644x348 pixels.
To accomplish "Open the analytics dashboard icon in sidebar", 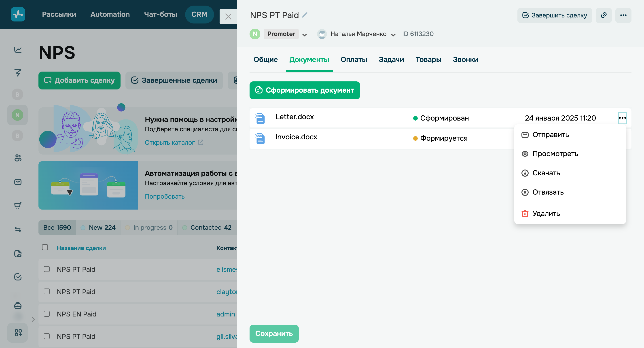I will pos(17,50).
